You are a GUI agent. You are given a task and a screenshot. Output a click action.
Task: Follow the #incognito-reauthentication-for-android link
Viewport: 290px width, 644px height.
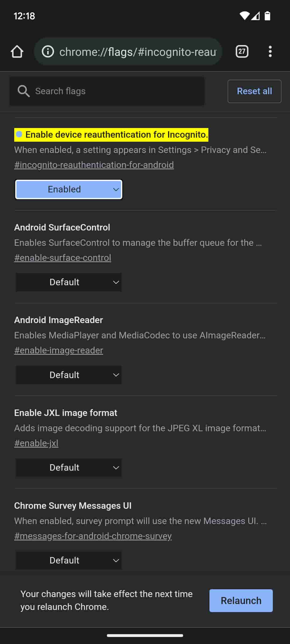tap(94, 165)
